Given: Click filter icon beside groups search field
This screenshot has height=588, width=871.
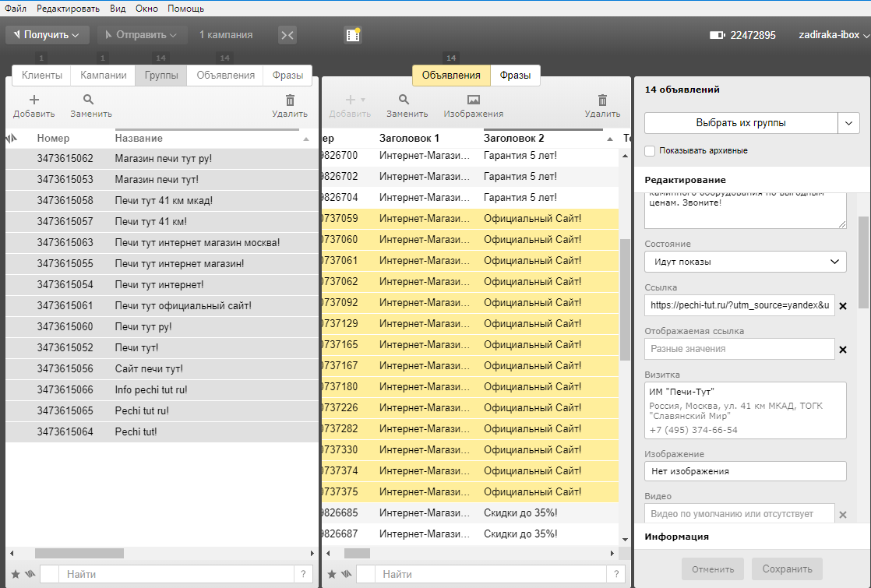Looking at the screenshot, I should pos(30,574).
